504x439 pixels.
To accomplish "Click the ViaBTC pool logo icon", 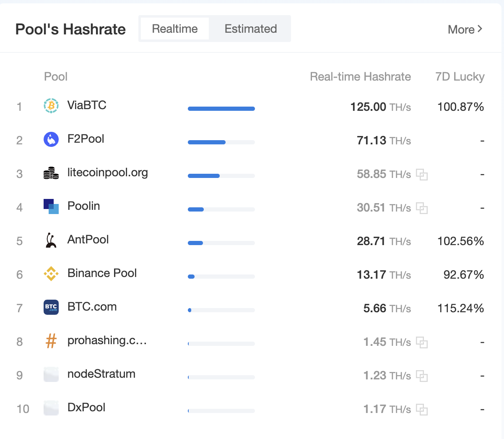I will 51,105.
